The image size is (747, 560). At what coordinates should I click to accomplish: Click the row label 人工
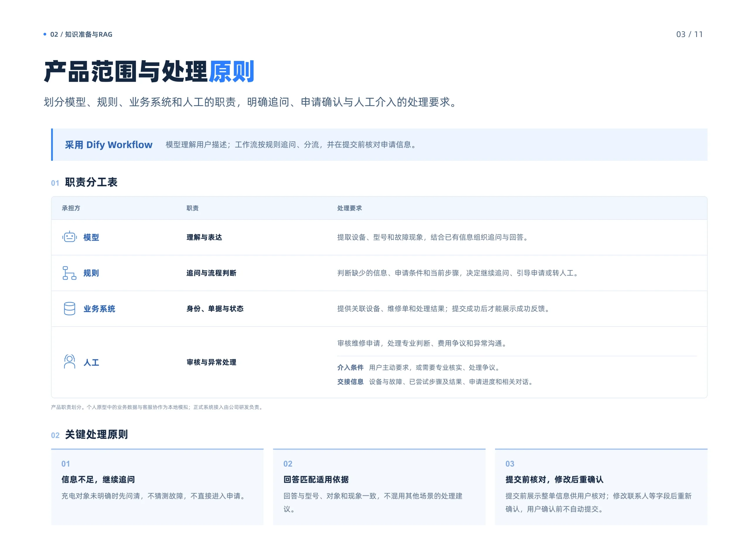click(x=91, y=363)
